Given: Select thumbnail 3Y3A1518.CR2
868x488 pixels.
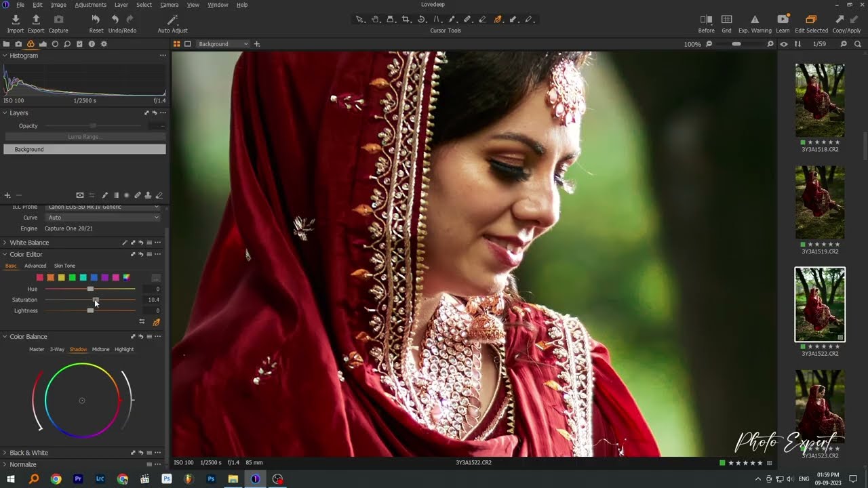Looking at the screenshot, I should [820, 100].
